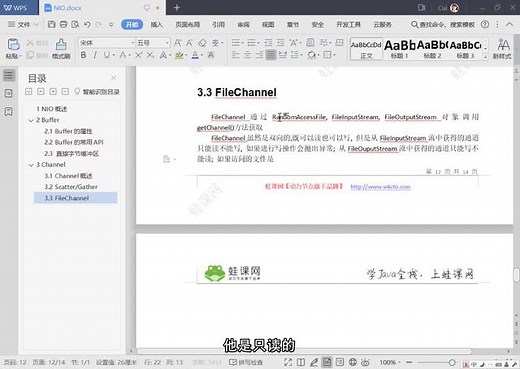Viewport: 520px width, 369px height.
Task: Click the Paste clipboard icon
Action: coord(13,45)
